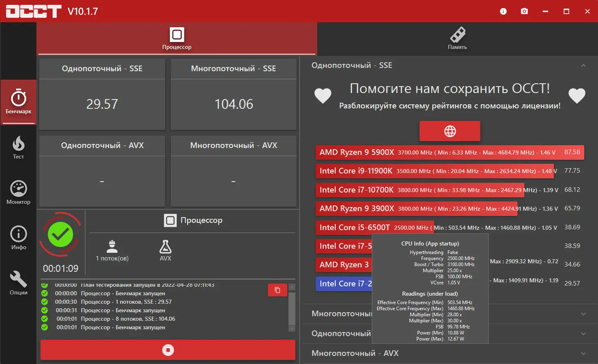Select the Процессор tab

(176, 38)
